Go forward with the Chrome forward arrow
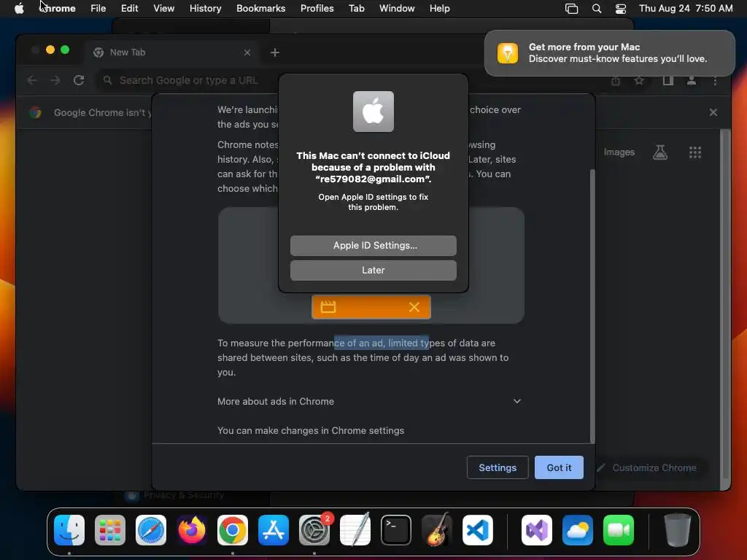 click(55, 80)
